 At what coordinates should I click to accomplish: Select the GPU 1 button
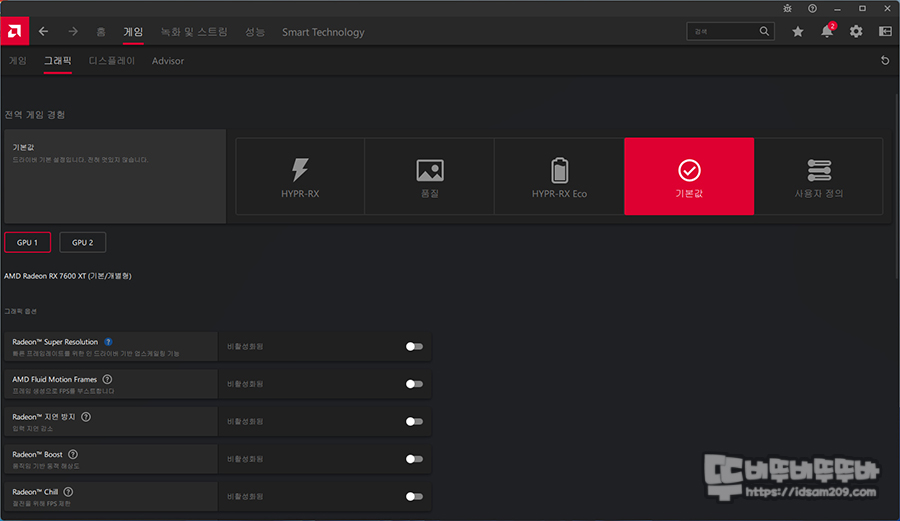click(x=28, y=242)
